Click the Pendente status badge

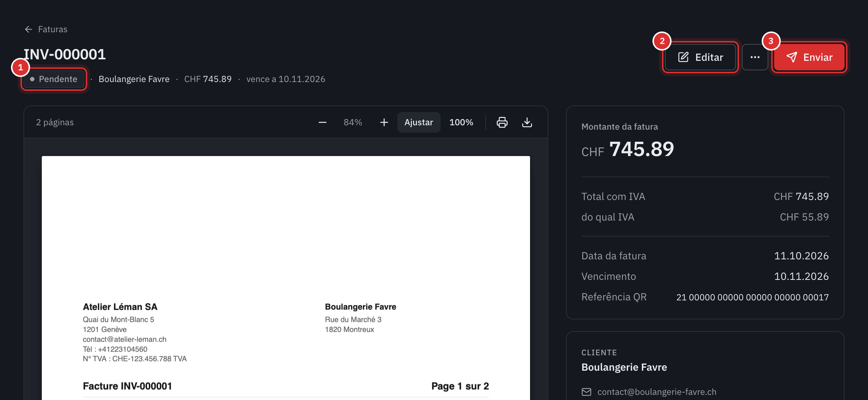click(x=54, y=79)
